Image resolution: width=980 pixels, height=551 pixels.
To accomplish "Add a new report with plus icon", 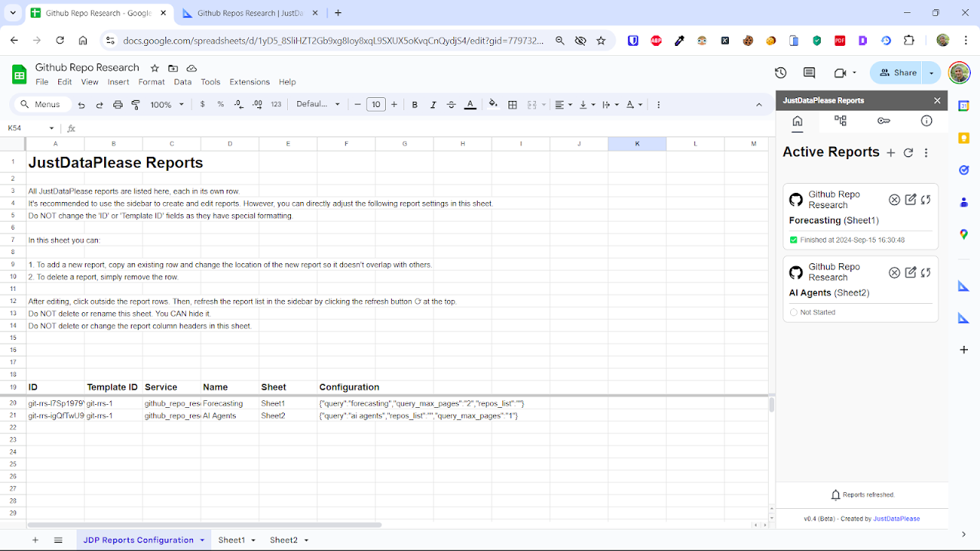I will (x=890, y=153).
